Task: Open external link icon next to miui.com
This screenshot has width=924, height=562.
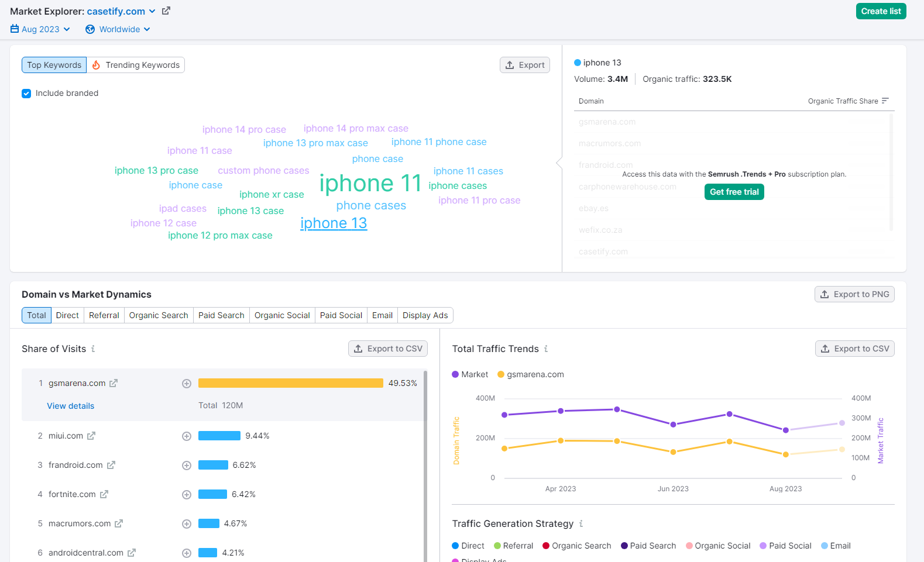Action: point(91,436)
